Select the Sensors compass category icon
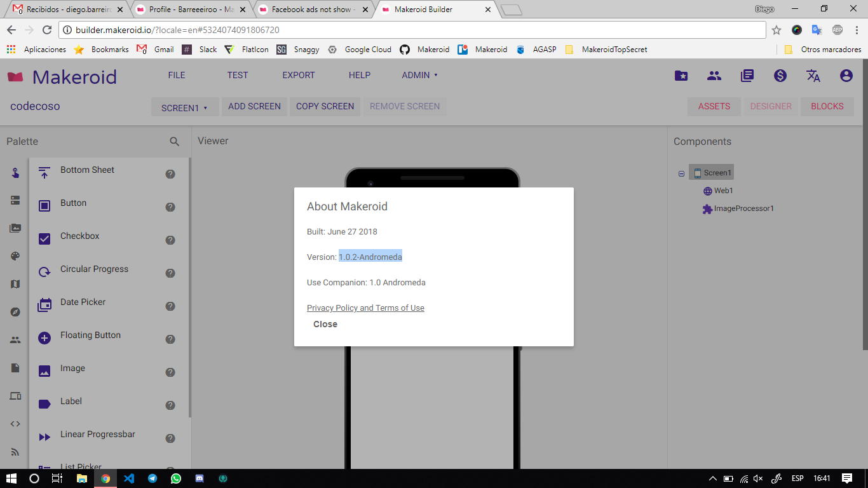Viewport: 868px width, 488px height. tap(15, 313)
